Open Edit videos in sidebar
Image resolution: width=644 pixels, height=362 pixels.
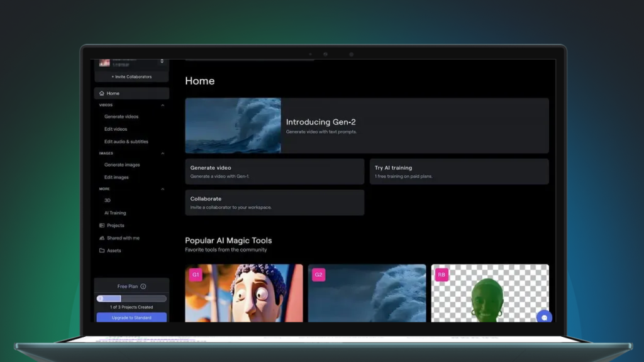point(116,129)
